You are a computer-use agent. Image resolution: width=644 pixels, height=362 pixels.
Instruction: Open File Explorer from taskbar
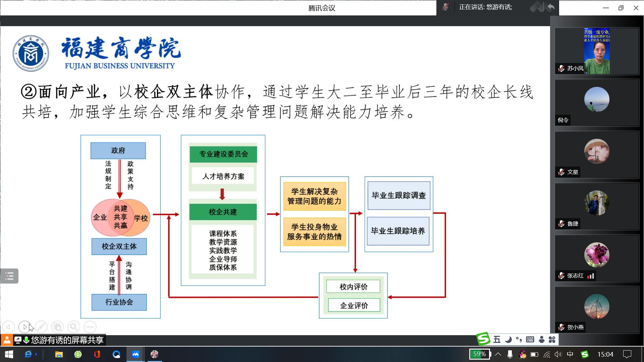coord(59,354)
